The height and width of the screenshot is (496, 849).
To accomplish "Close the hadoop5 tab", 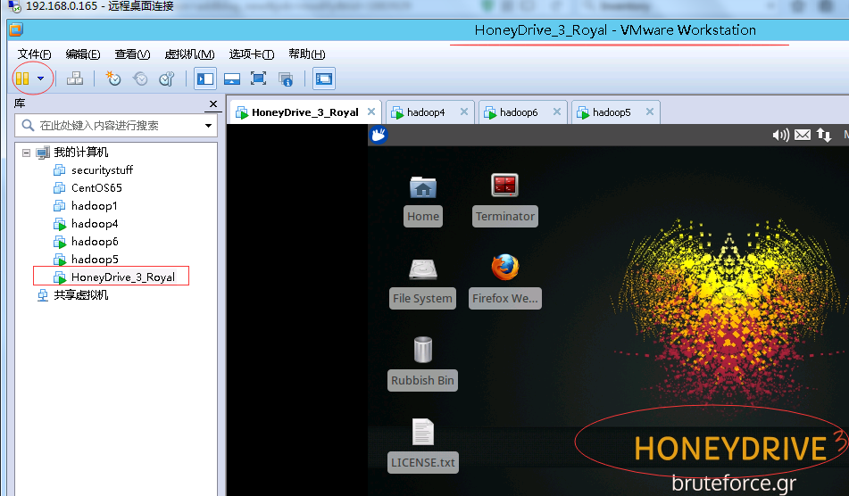I will (650, 112).
